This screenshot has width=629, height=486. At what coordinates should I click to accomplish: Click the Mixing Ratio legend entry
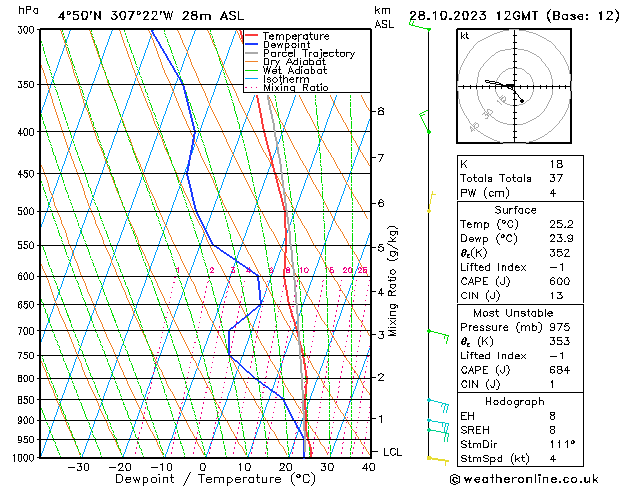[296, 88]
